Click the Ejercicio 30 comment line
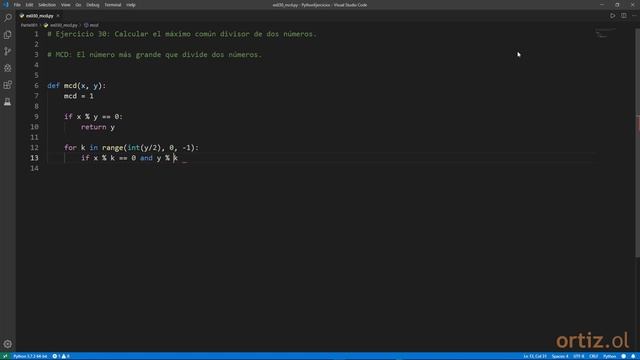640x360 pixels. click(182, 34)
